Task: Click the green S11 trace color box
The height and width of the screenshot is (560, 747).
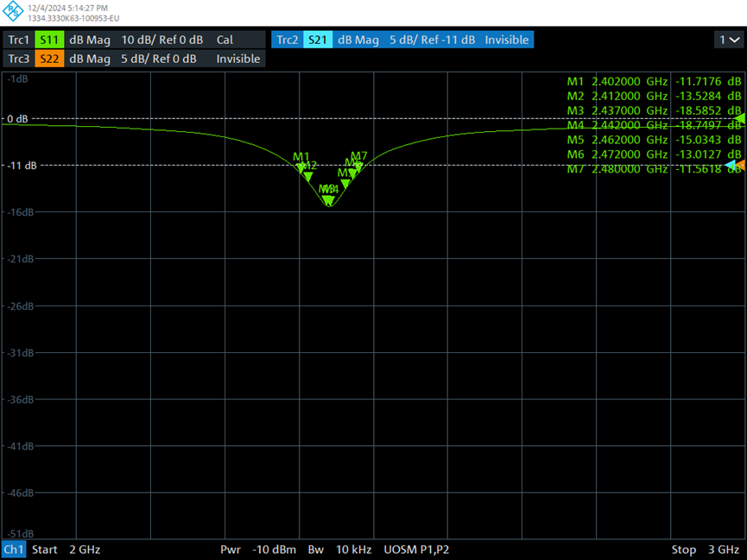Action: coord(49,40)
